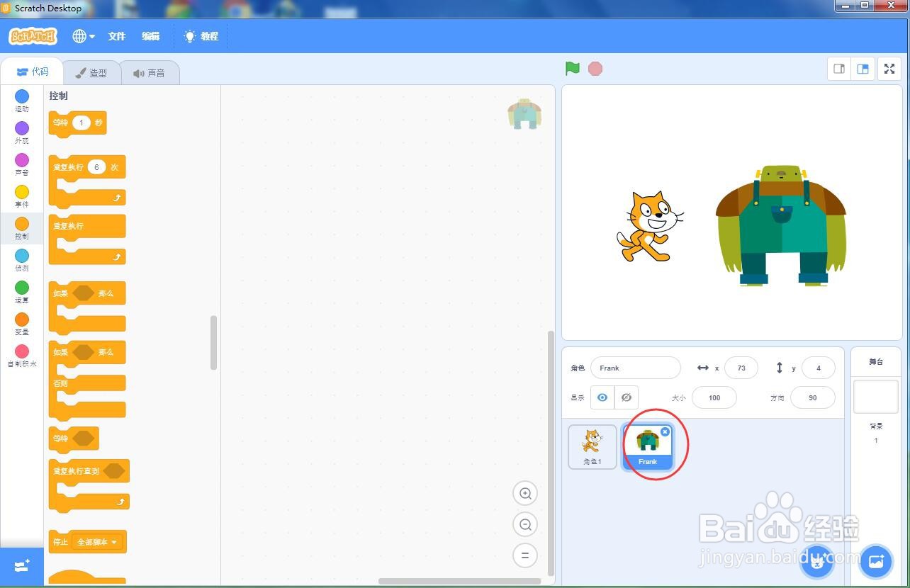Open the 文件 menu

[117, 36]
